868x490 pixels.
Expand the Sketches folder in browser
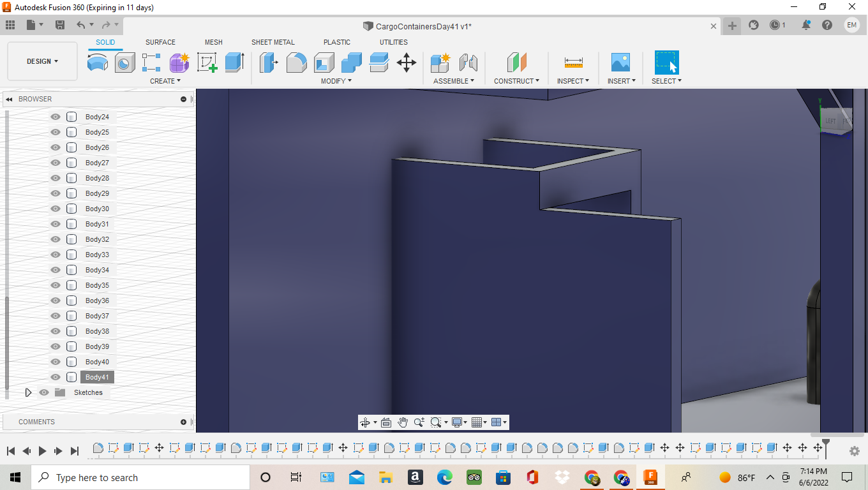tap(28, 392)
